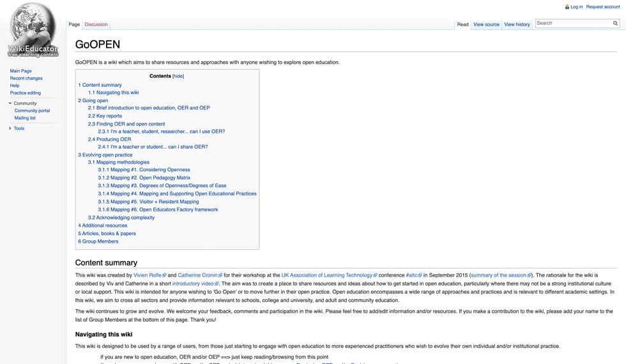This screenshot has height=364, width=626.
Task: Jump to 3 Evolving open practice
Action: 105,155
